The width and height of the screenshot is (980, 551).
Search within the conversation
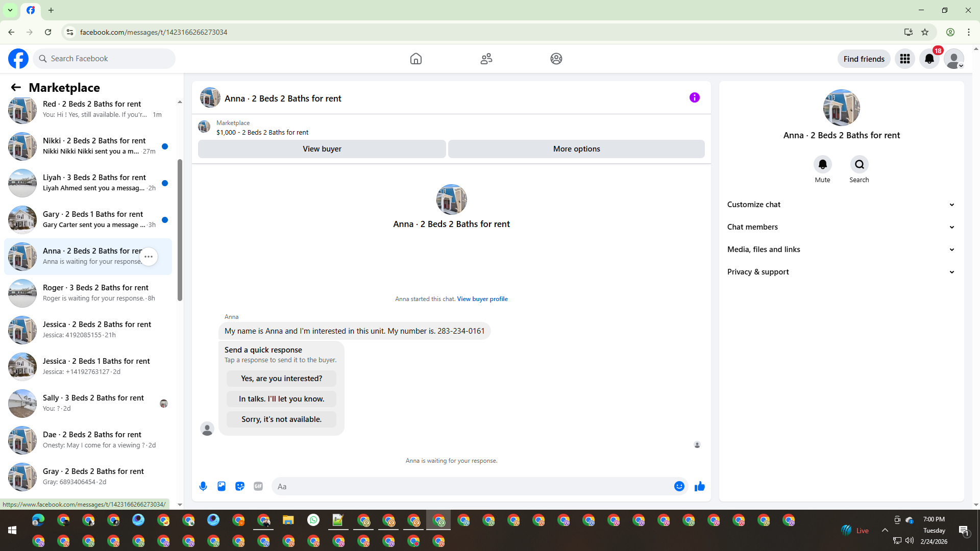click(x=859, y=165)
